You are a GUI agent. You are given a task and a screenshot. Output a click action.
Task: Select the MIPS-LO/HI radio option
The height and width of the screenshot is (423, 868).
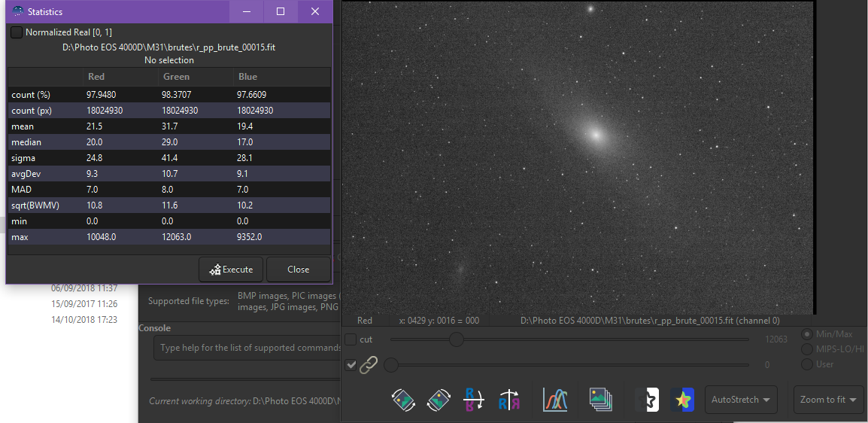point(808,349)
